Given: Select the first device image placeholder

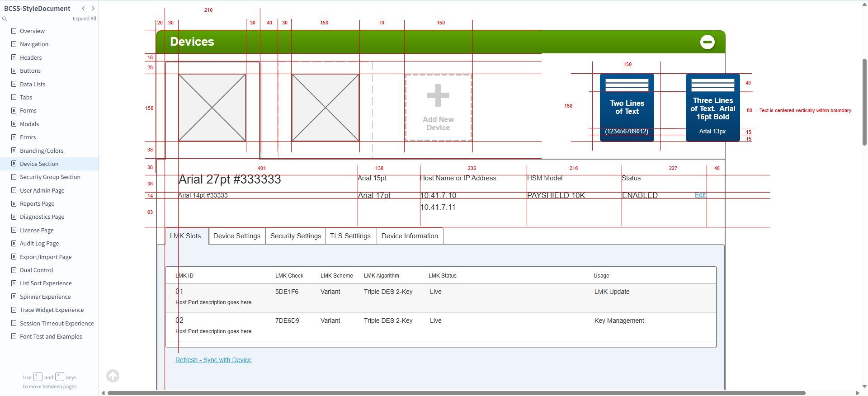Looking at the screenshot, I should click(x=212, y=108).
